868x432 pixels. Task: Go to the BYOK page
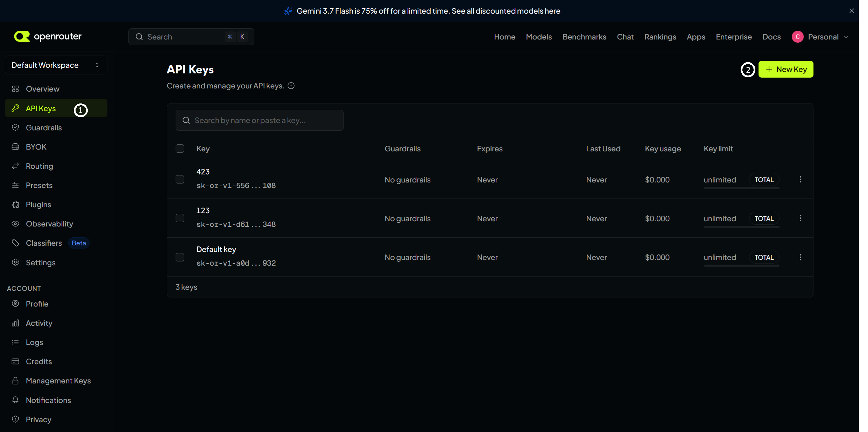click(x=56, y=147)
